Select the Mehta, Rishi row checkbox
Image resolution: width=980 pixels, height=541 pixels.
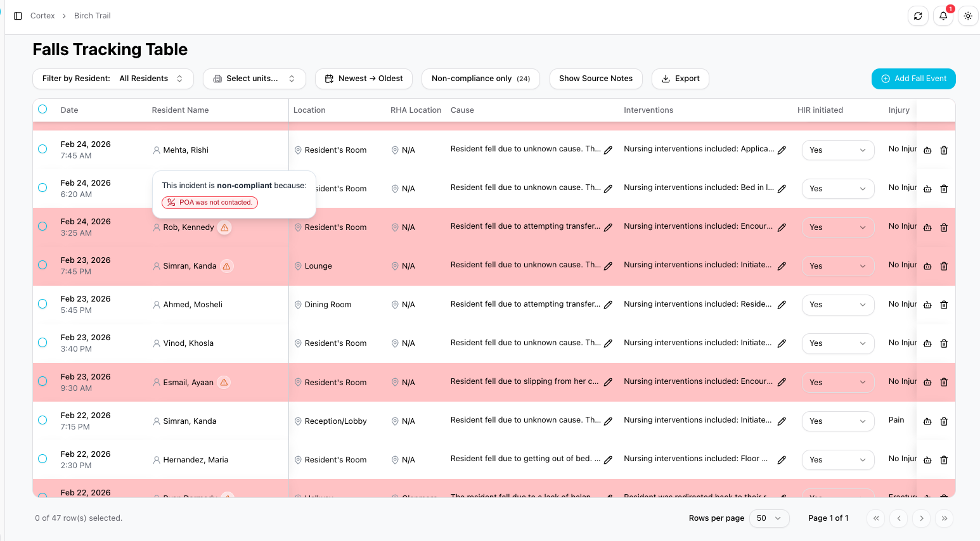click(x=42, y=149)
